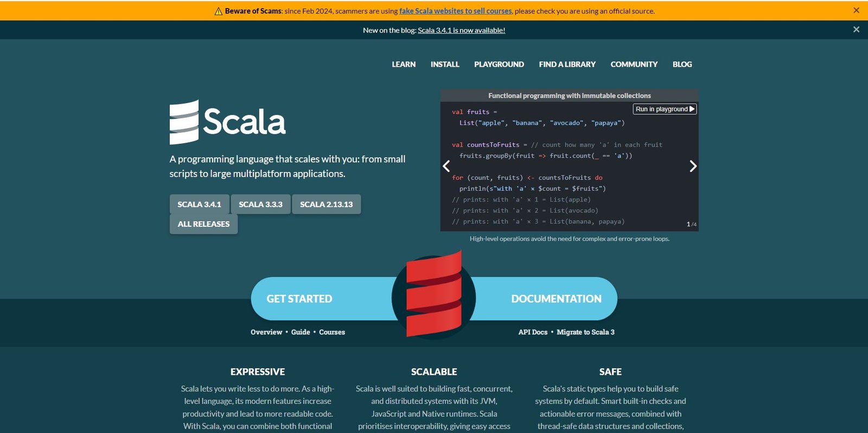The width and height of the screenshot is (868, 433).
Task: Close the blog announcement bar
Action: coord(856,29)
